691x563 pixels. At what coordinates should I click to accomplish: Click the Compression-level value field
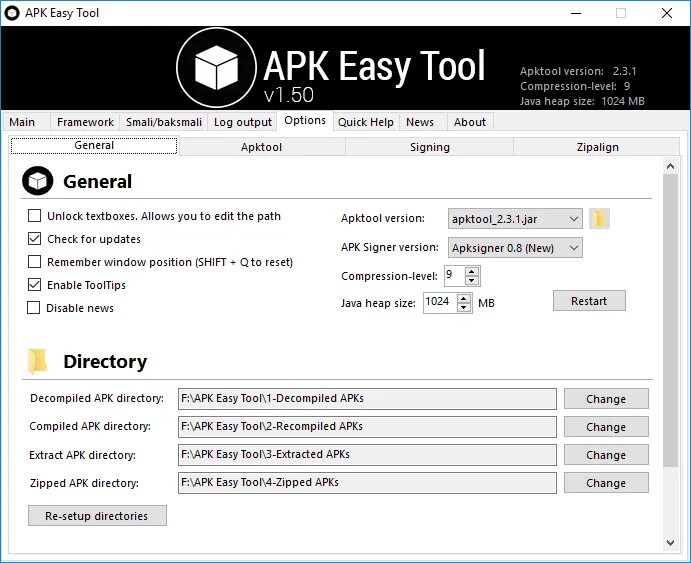[455, 276]
